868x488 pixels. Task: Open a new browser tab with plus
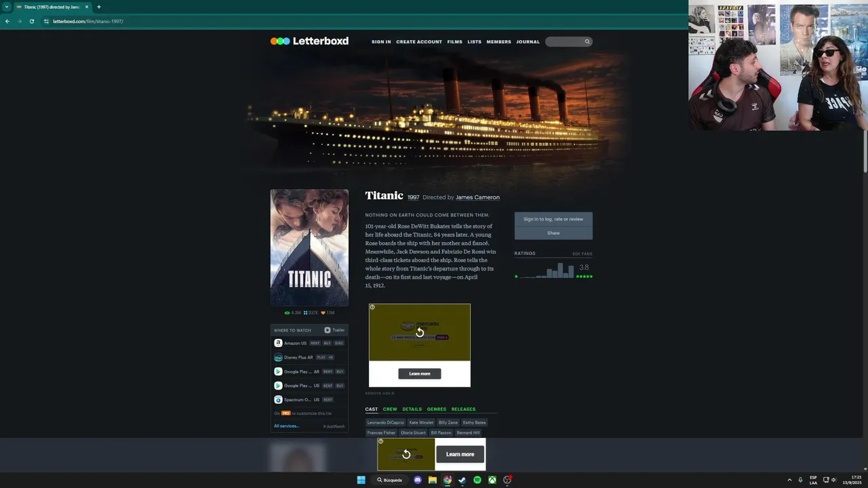[98, 7]
